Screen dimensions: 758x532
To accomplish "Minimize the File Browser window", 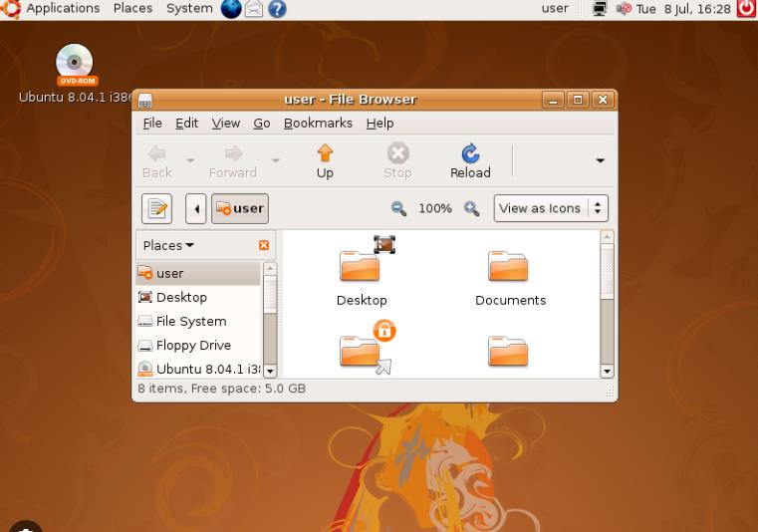I will click(553, 100).
